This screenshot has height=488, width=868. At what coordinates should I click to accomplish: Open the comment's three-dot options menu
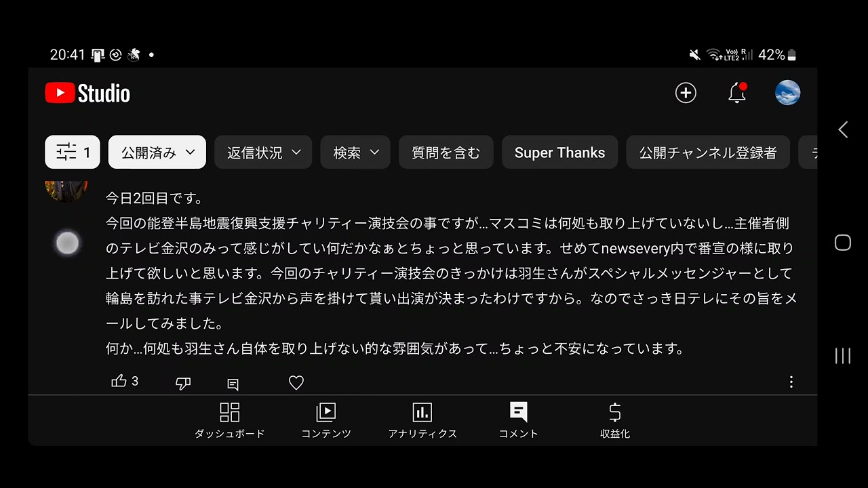[x=791, y=382]
